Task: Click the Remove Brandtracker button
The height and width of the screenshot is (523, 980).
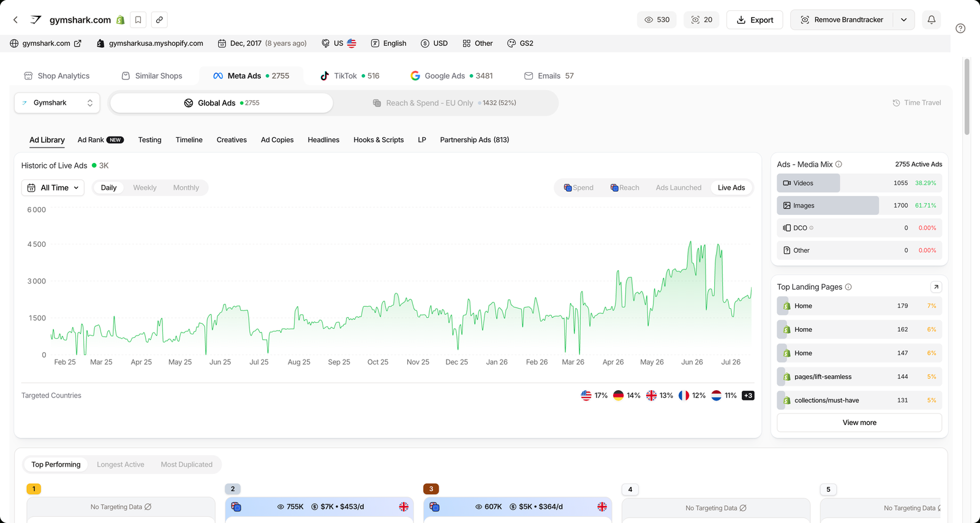Action: click(842, 20)
